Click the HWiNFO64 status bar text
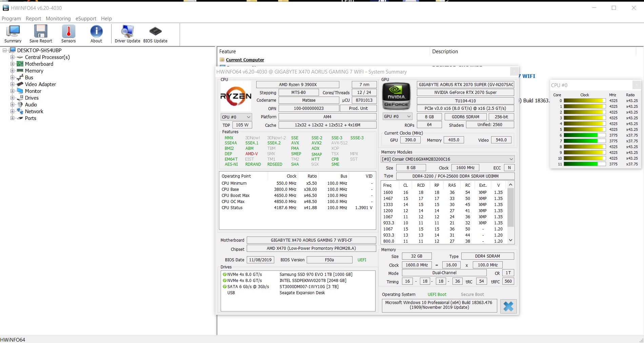 pyautogui.click(x=13, y=340)
